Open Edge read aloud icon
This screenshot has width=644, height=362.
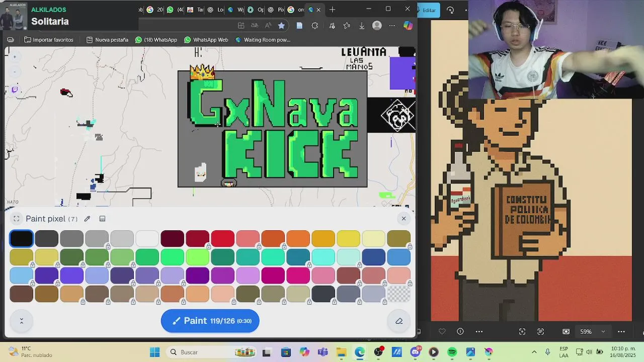(x=268, y=26)
